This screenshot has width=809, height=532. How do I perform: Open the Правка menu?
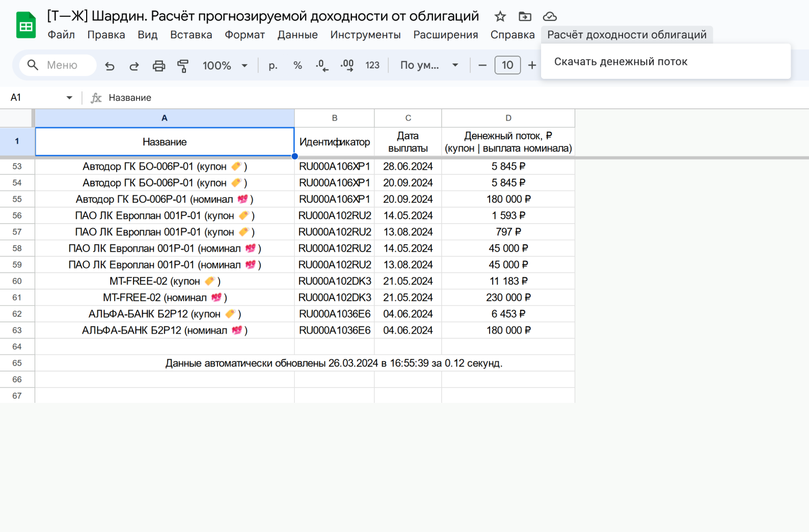(x=106, y=35)
